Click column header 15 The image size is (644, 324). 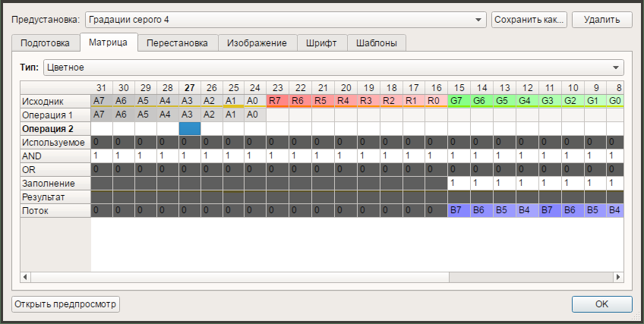[x=459, y=88]
